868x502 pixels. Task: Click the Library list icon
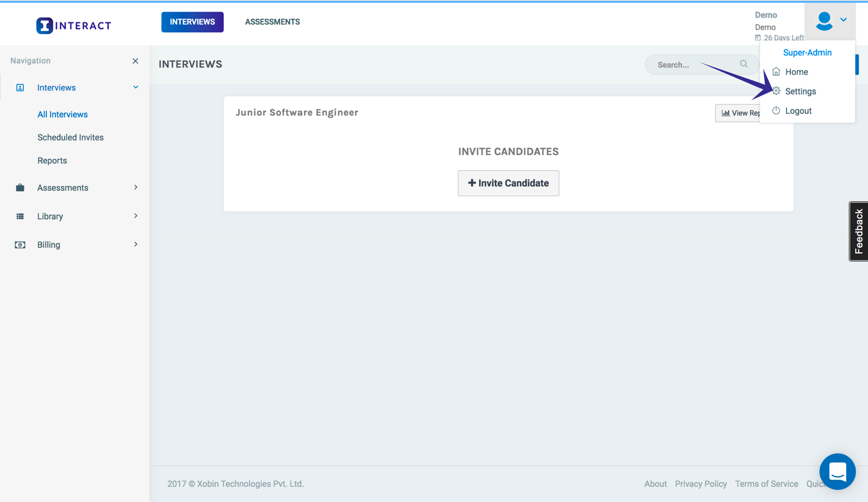point(20,216)
